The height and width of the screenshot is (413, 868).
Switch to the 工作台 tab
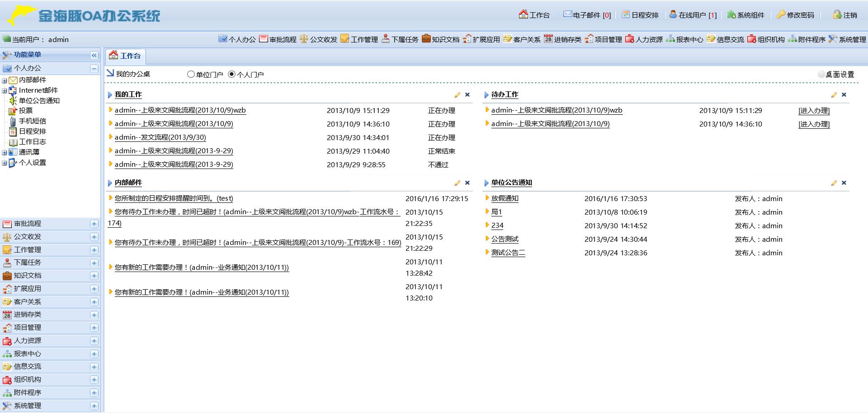point(126,56)
